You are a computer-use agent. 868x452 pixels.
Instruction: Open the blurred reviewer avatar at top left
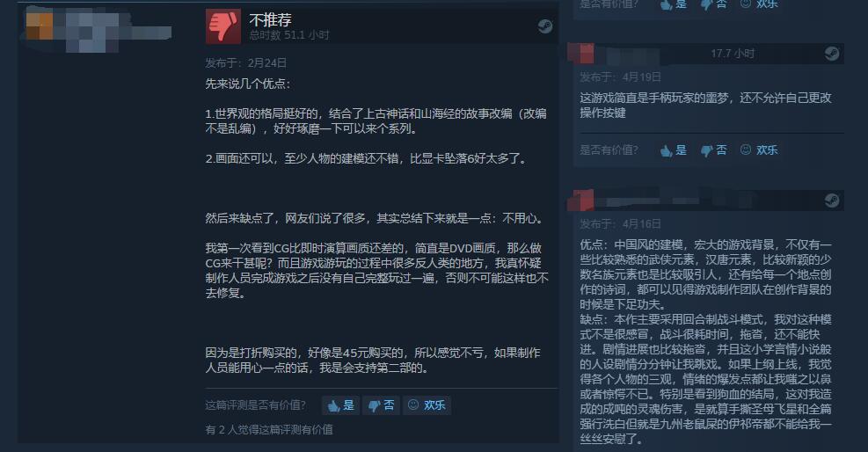tap(40, 26)
